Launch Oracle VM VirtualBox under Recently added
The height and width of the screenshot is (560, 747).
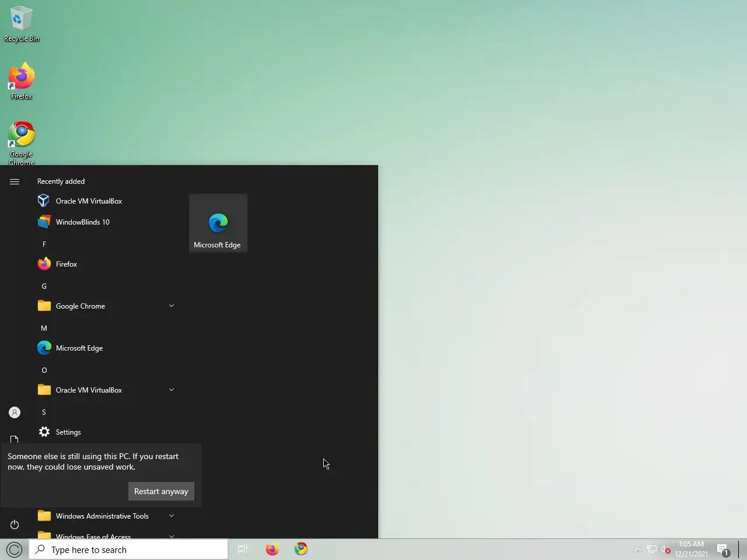point(107,201)
